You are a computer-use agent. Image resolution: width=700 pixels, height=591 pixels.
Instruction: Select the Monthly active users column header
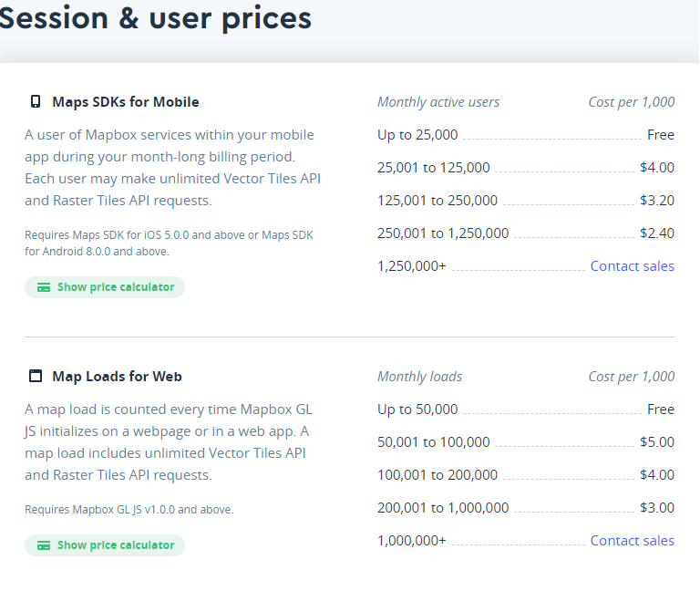point(438,102)
